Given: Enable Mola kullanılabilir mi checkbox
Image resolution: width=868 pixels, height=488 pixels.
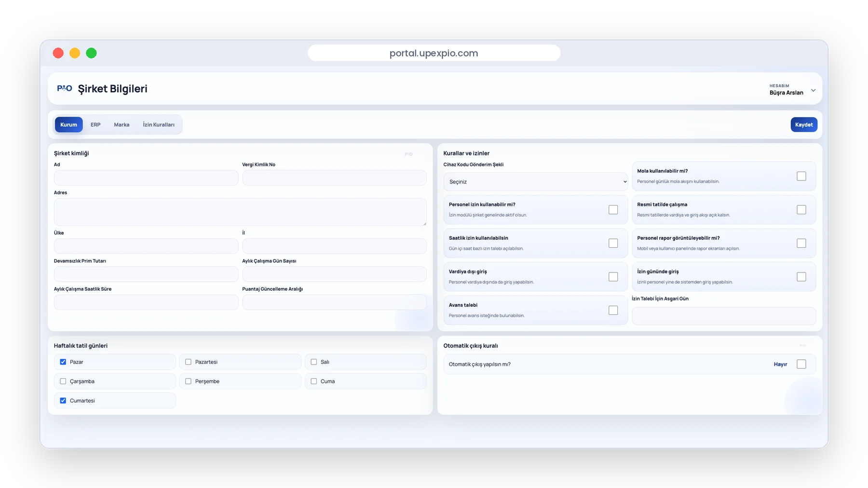Looking at the screenshot, I should point(801,176).
